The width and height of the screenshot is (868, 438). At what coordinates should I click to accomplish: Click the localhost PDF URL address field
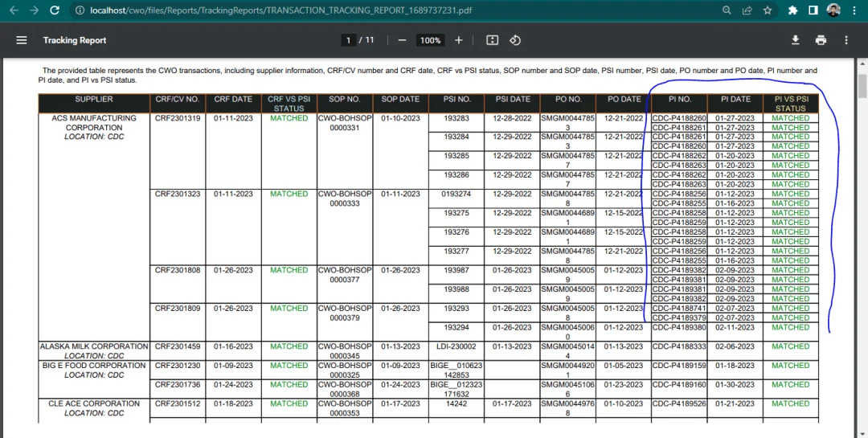280,10
